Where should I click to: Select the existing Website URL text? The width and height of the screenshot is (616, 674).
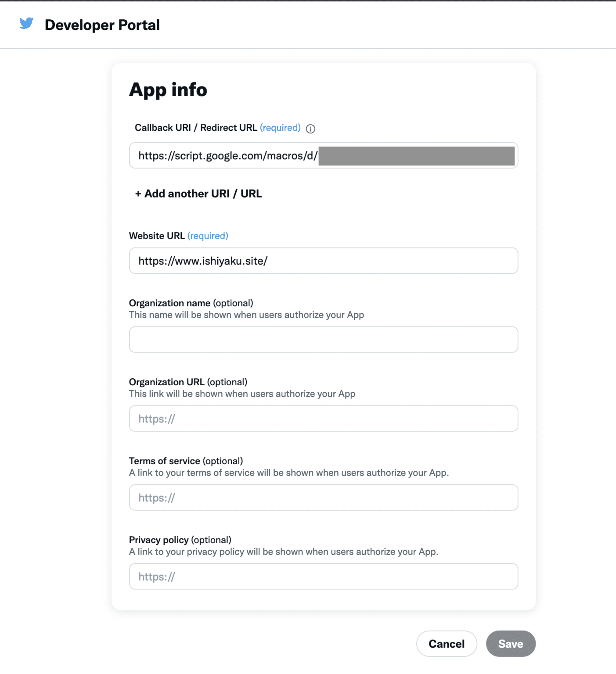click(202, 261)
